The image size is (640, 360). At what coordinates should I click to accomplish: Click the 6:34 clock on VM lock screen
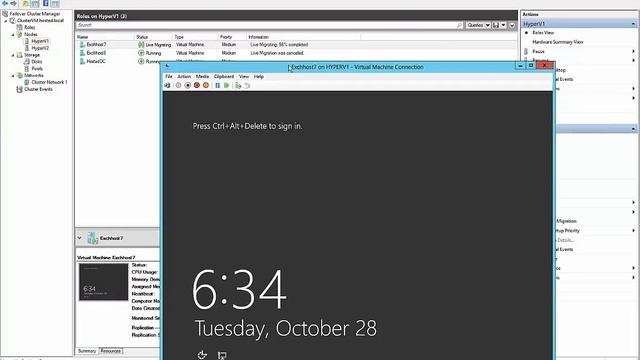tap(239, 289)
